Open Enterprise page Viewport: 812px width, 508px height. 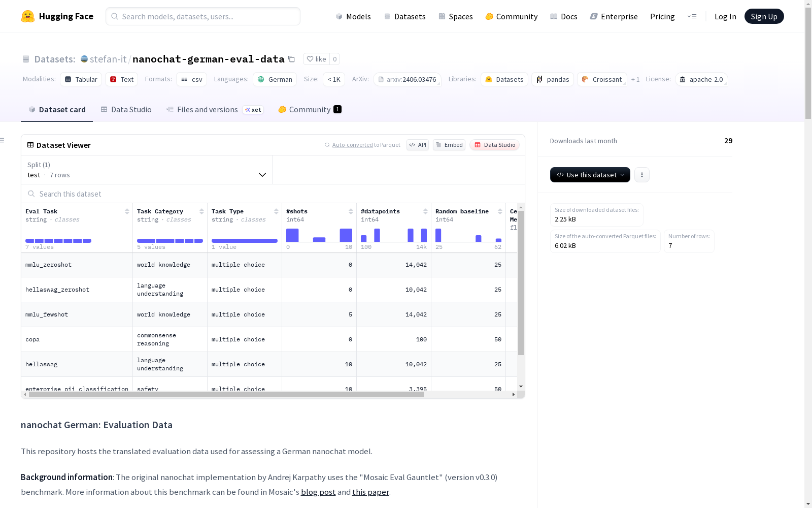(x=614, y=16)
